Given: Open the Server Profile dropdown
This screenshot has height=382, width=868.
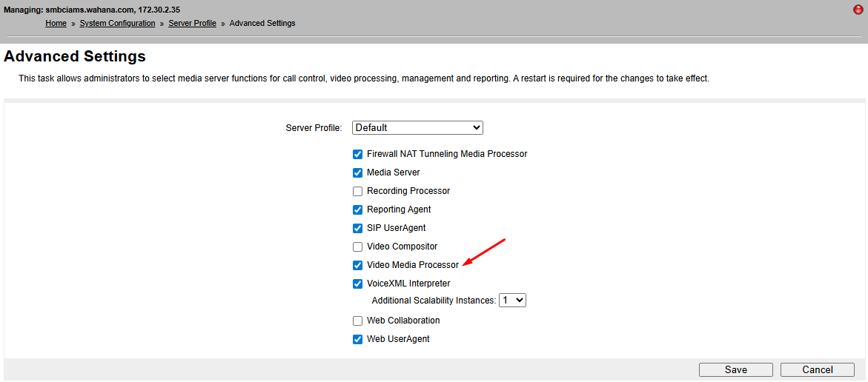Looking at the screenshot, I should tap(417, 127).
